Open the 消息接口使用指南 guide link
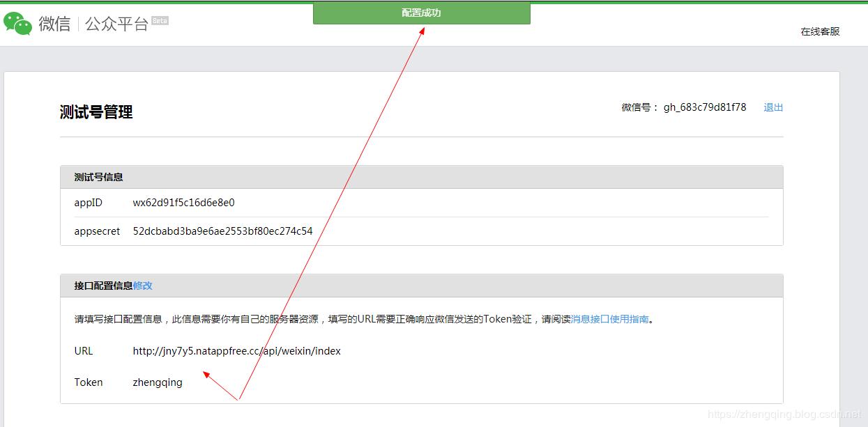 click(x=608, y=318)
